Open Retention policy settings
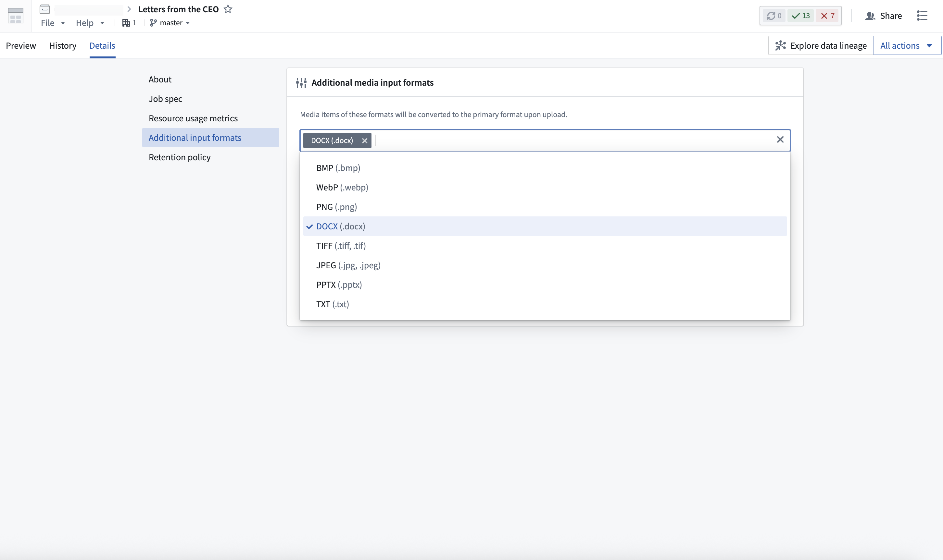 coord(179,157)
